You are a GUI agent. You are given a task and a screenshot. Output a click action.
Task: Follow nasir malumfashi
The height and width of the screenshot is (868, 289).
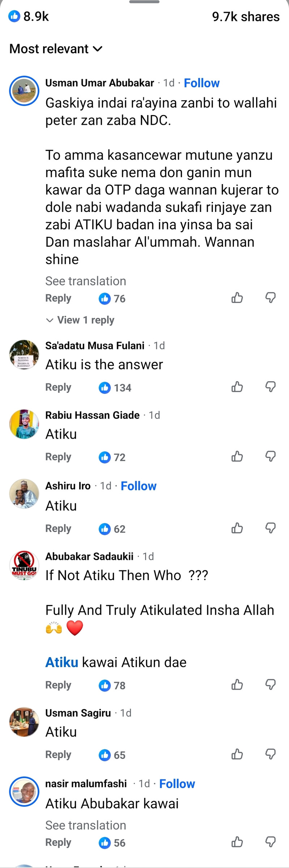point(177,784)
